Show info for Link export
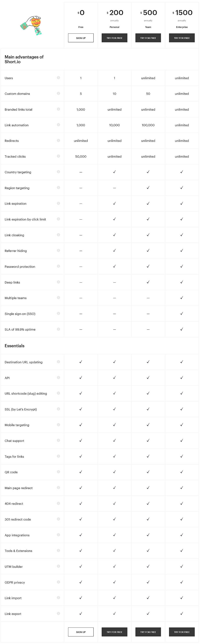Image resolution: width=203 pixels, height=644 pixels. (58, 613)
